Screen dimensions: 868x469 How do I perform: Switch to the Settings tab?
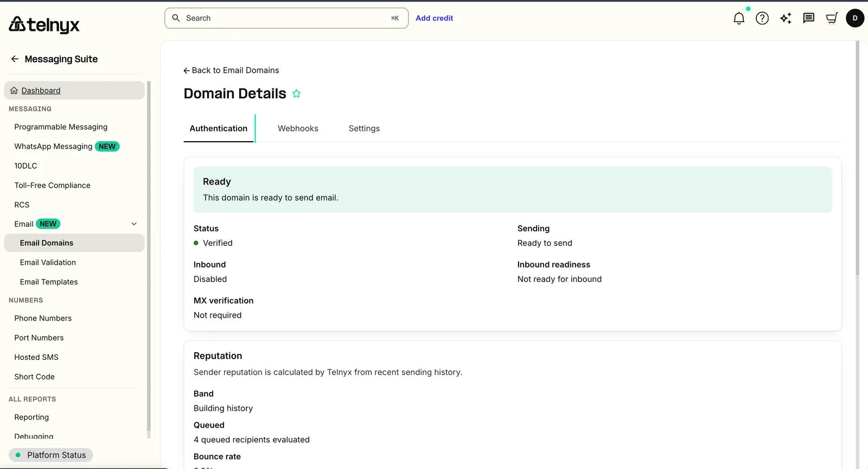tap(364, 129)
